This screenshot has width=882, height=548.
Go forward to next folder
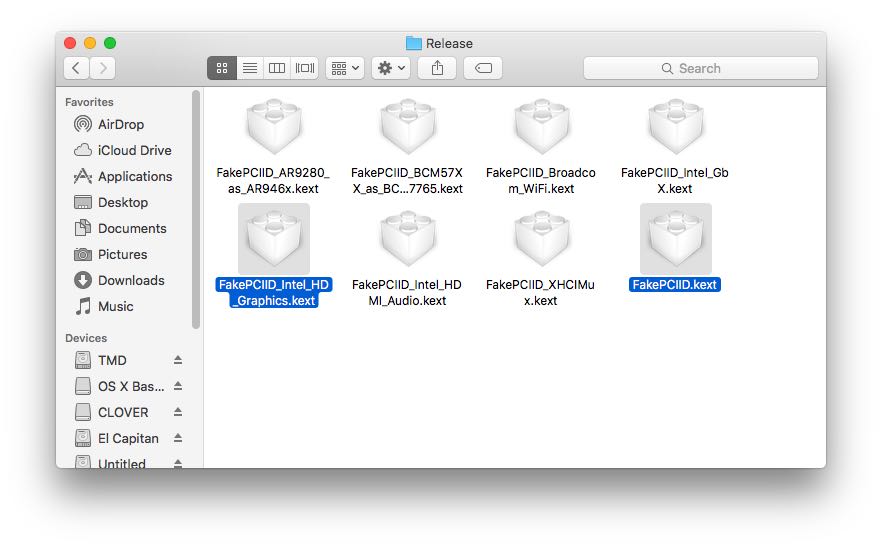(102, 68)
